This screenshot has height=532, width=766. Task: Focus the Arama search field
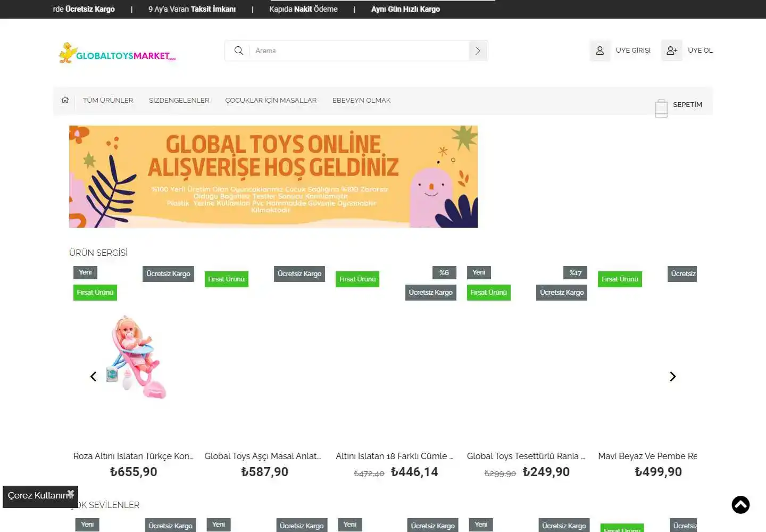[x=359, y=51]
